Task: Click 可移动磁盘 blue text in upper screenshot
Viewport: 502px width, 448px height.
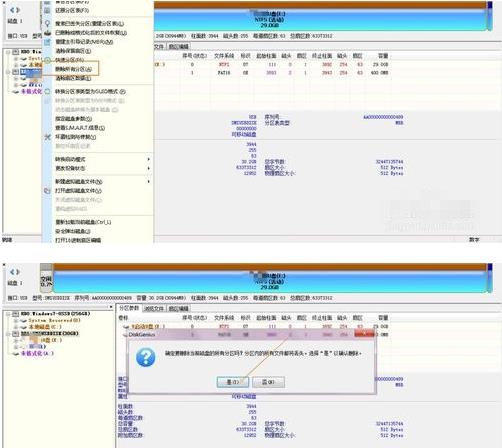Action: 244,134
